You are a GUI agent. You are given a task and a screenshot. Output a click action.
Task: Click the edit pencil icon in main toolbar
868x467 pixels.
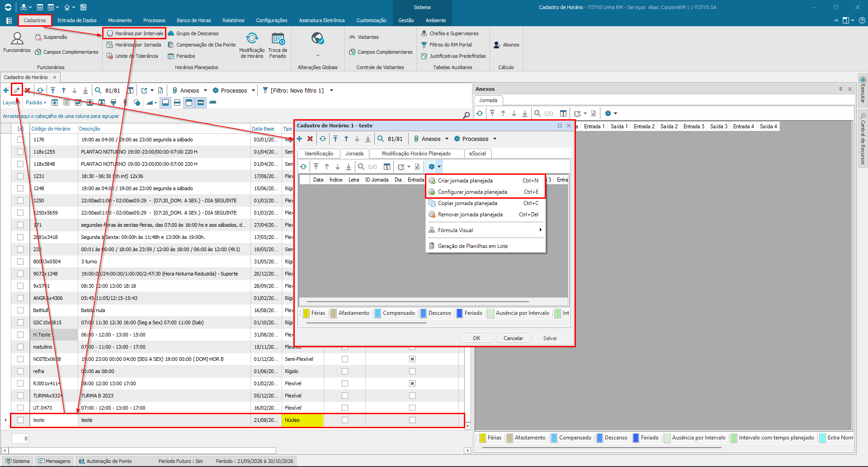pyautogui.click(x=17, y=90)
